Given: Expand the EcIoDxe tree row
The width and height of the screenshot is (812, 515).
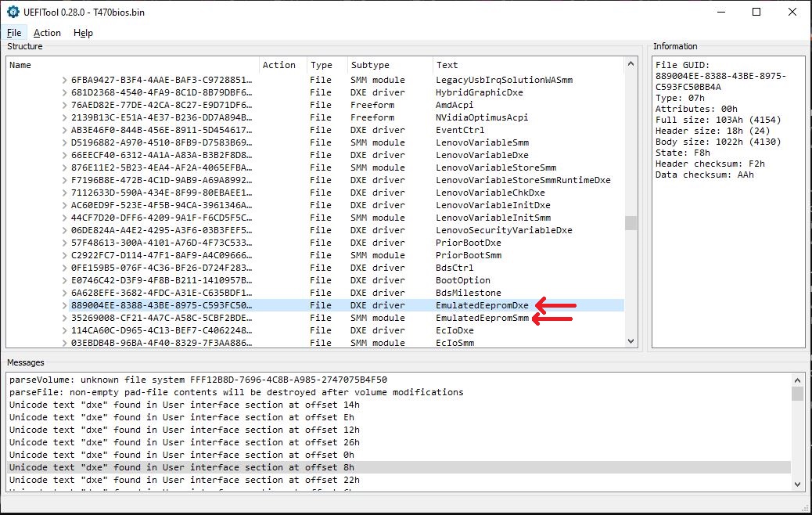Looking at the screenshot, I should [64, 330].
